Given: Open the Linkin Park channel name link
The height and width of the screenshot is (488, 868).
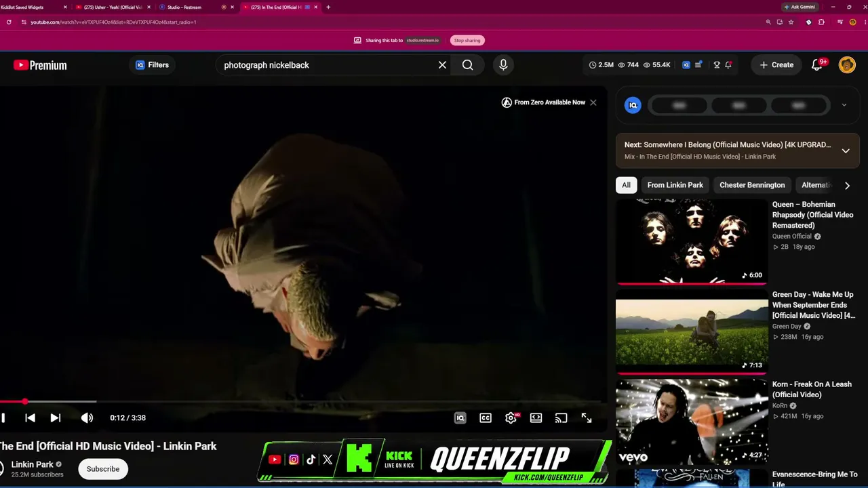Looking at the screenshot, I should pyautogui.click(x=33, y=464).
